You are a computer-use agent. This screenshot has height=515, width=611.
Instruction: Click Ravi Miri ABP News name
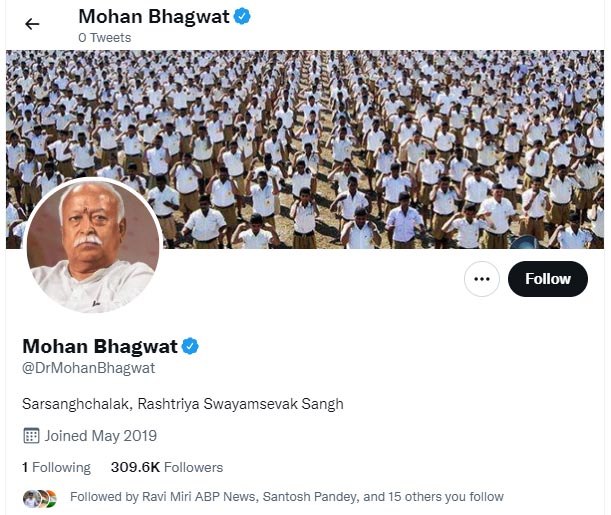point(198,497)
